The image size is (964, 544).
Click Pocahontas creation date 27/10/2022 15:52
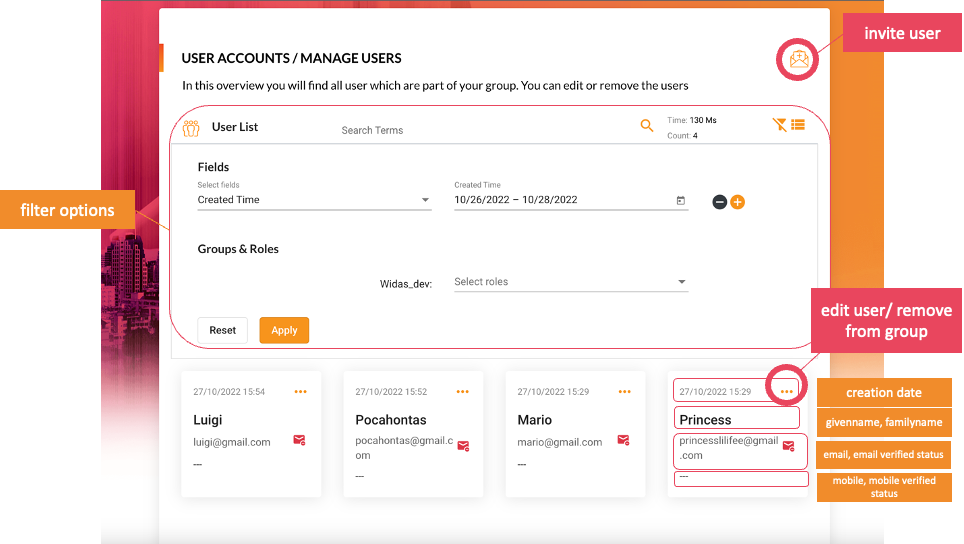pos(391,392)
